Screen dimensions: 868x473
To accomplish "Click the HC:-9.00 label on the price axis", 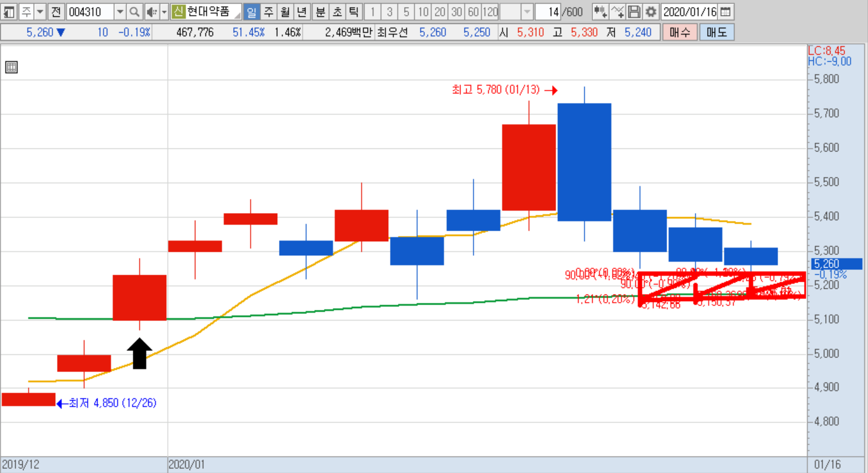I will pyautogui.click(x=829, y=62).
